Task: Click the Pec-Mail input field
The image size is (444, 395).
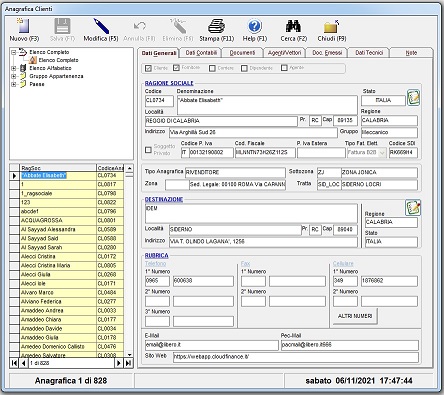Action: (x=350, y=345)
